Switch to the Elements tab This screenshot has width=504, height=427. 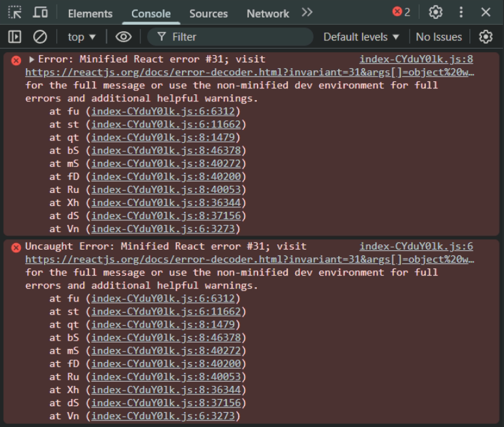tap(90, 13)
